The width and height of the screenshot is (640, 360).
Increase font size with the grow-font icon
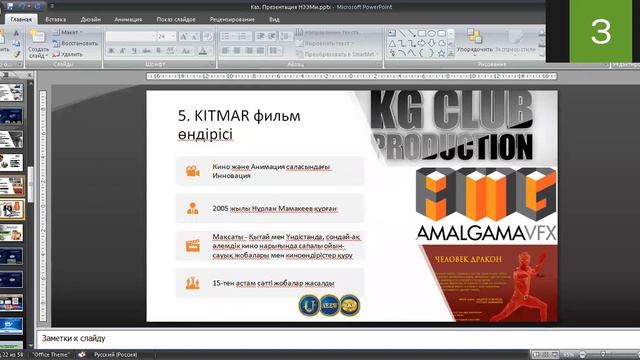click(x=184, y=36)
